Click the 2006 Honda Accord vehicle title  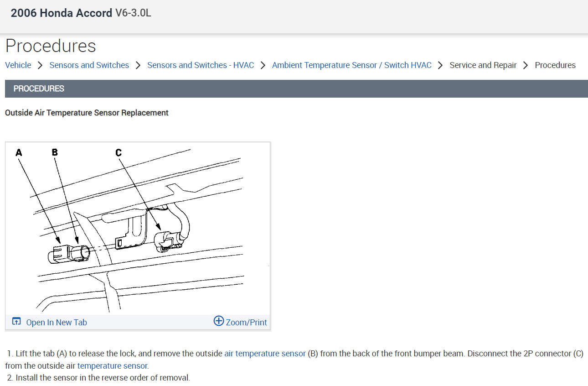[62, 13]
